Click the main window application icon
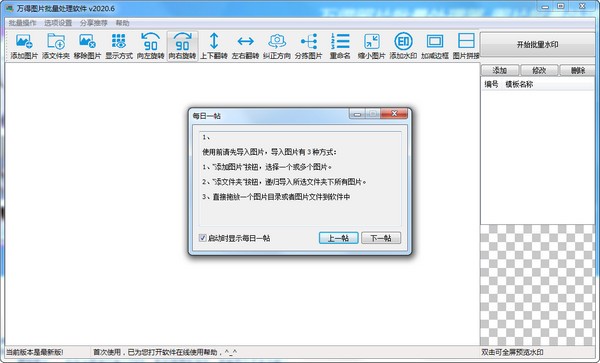Viewport: 600px width, 363px height. [9, 8]
